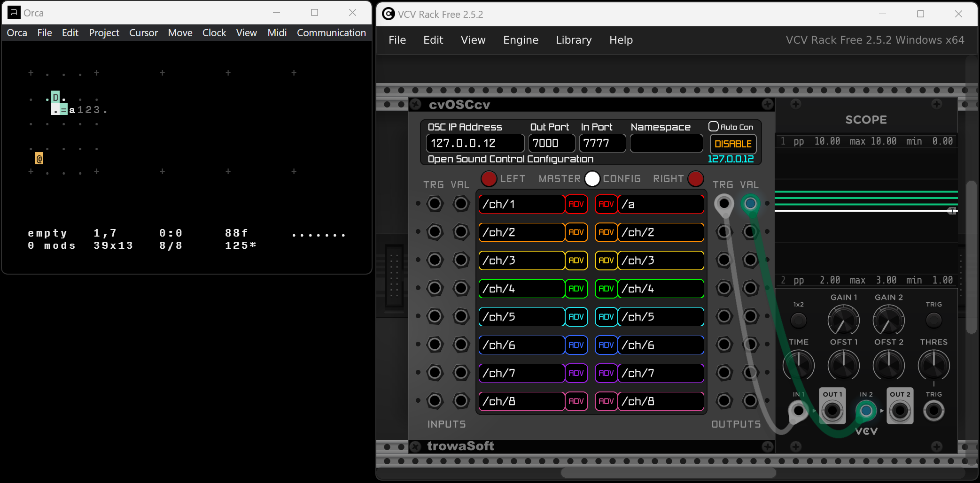Toggle the Auto Con checkbox
Screen dimensions: 980x483
pyautogui.click(x=714, y=126)
